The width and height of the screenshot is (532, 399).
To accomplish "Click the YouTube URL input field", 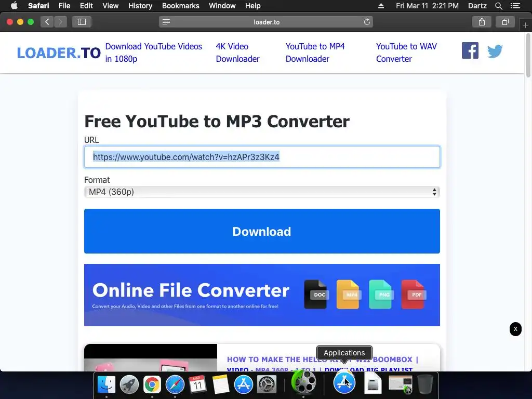I will click(x=262, y=157).
